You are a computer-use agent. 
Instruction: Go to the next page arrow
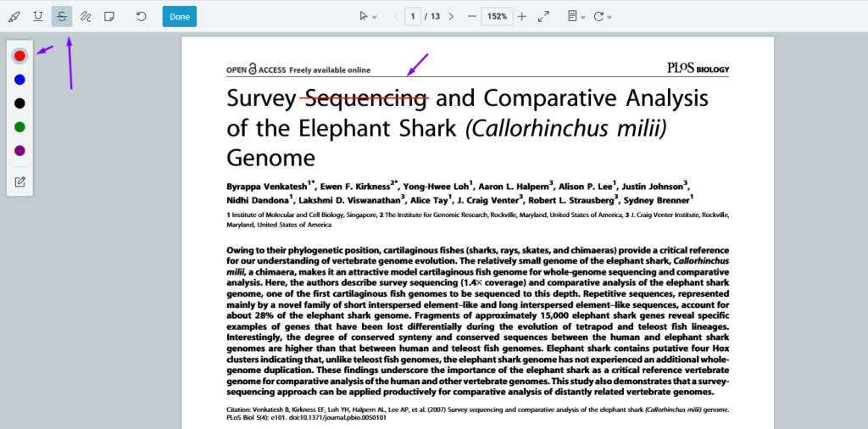click(451, 16)
